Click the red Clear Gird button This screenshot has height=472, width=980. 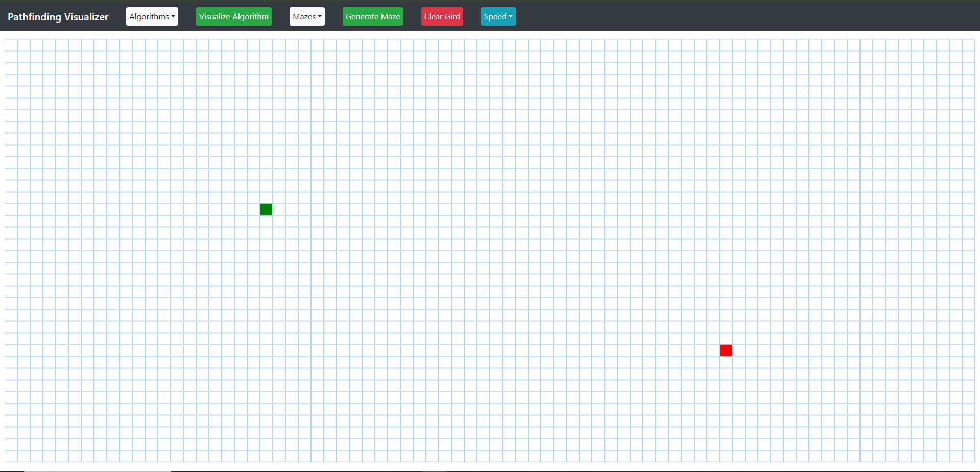pos(442,16)
